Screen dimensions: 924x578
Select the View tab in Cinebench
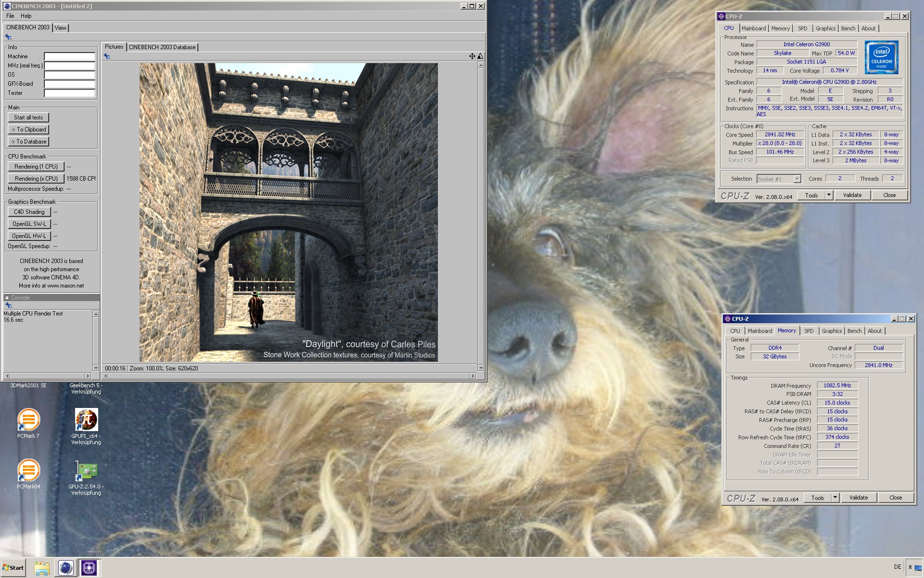point(60,28)
